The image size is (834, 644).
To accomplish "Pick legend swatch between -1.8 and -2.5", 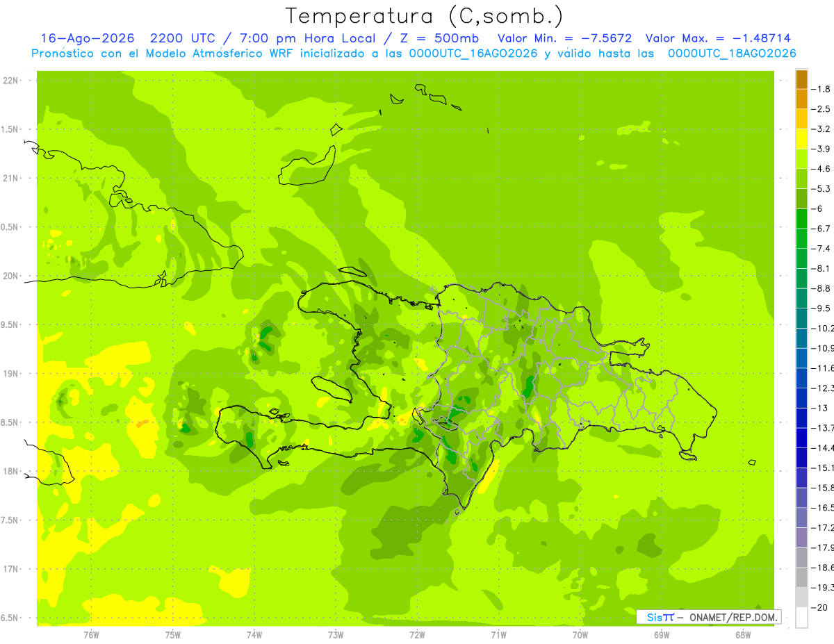I will (801, 99).
